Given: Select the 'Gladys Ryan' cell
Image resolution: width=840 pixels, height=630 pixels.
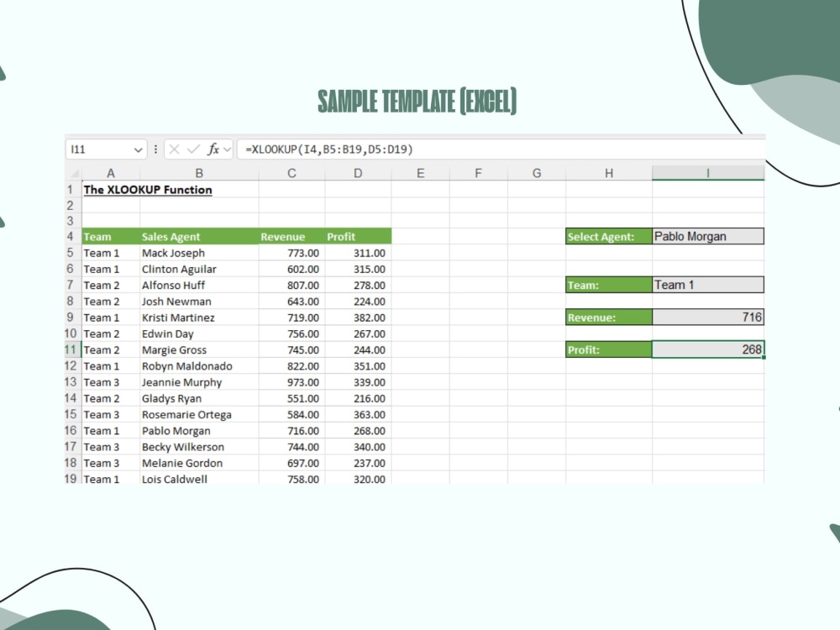Looking at the screenshot, I should pos(199,398).
